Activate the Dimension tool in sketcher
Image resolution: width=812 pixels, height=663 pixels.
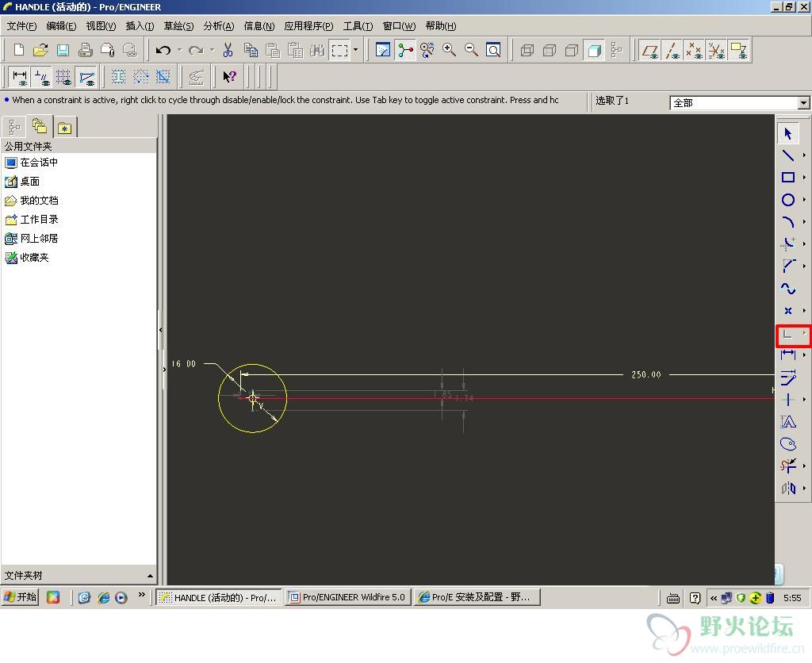point(788,355)
